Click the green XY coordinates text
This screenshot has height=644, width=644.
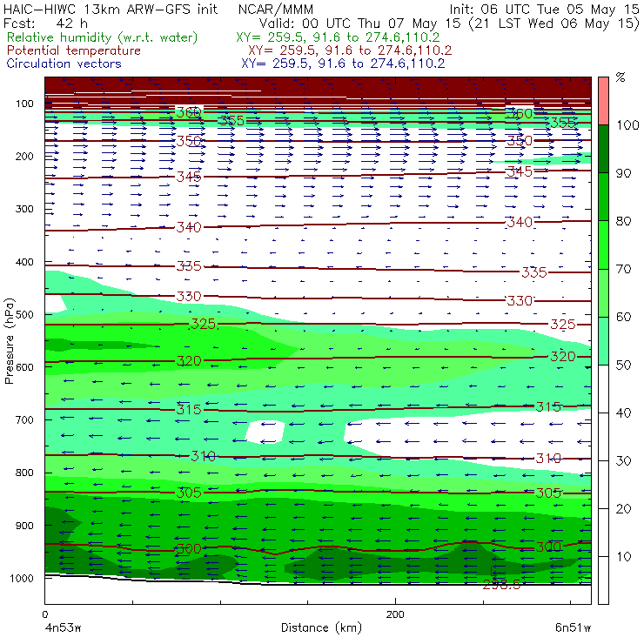coord(338,37)
